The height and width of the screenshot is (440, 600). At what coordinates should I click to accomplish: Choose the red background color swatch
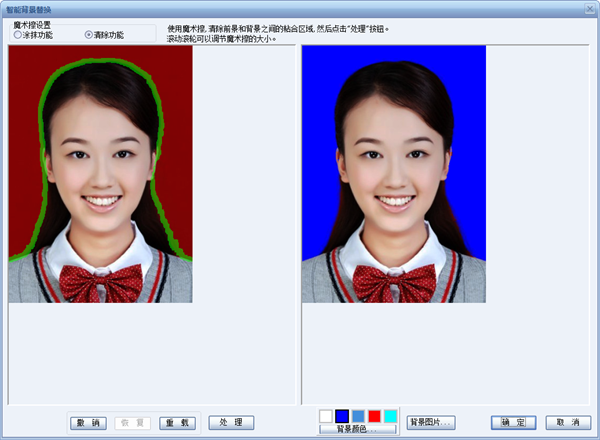(x=374, y=416)
